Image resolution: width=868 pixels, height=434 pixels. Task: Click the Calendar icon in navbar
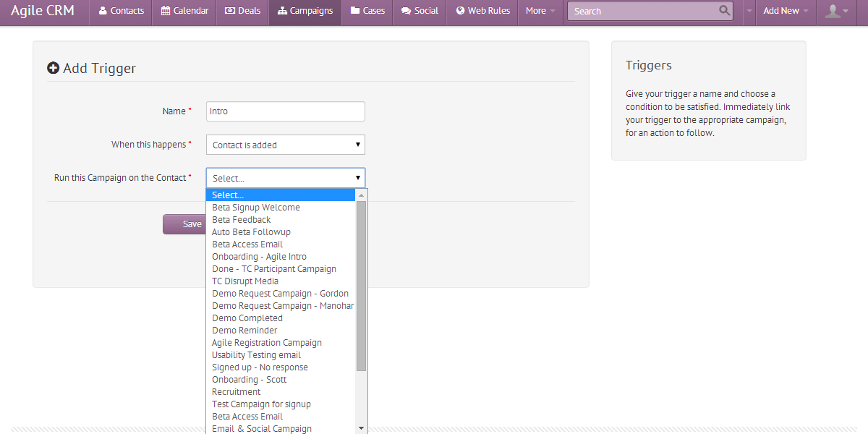point(166,11)
